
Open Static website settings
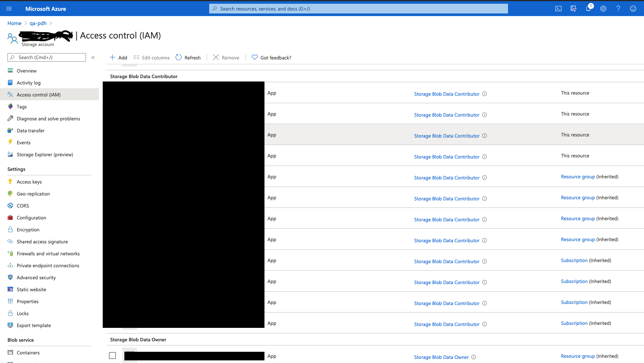(x=31, y=289)
